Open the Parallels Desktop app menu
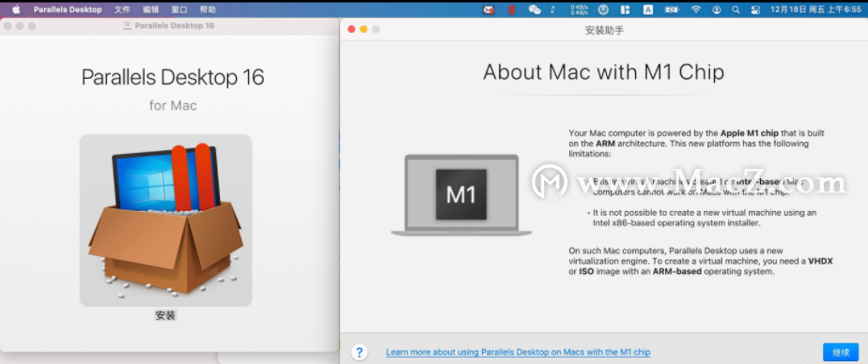Viewport: 868px width, 364px height. [68, 9]
